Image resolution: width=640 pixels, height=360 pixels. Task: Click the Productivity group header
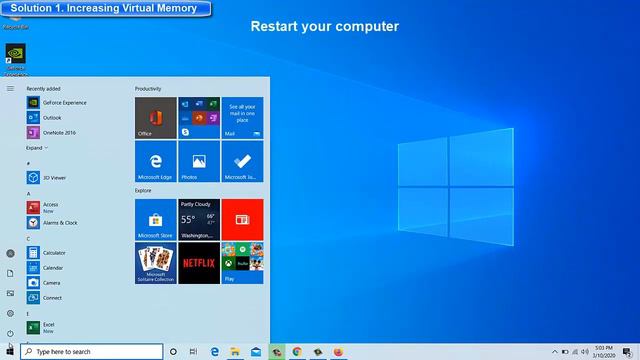point(148,89)
